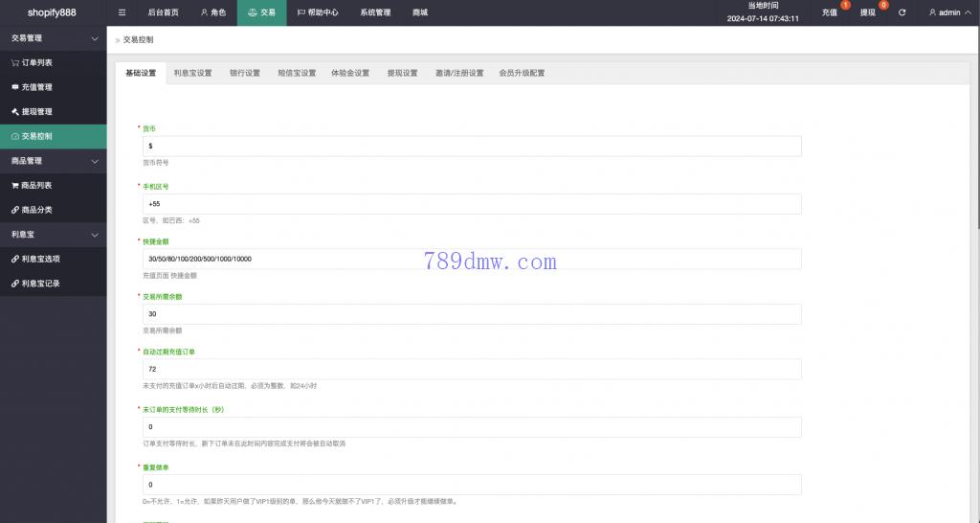The height and width of the screenshot is (523, 980).
Task: Click the 快捷金额 input field
Action: [x=471, y=259]
